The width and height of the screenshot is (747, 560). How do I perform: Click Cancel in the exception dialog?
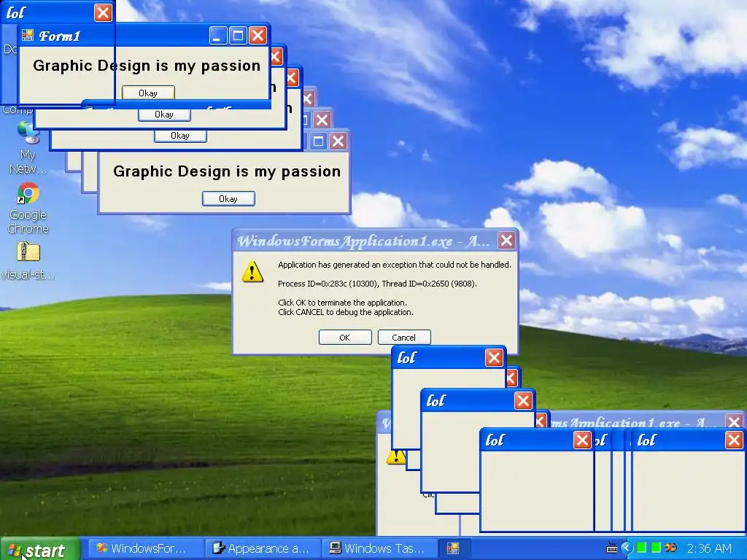point(404,337)
